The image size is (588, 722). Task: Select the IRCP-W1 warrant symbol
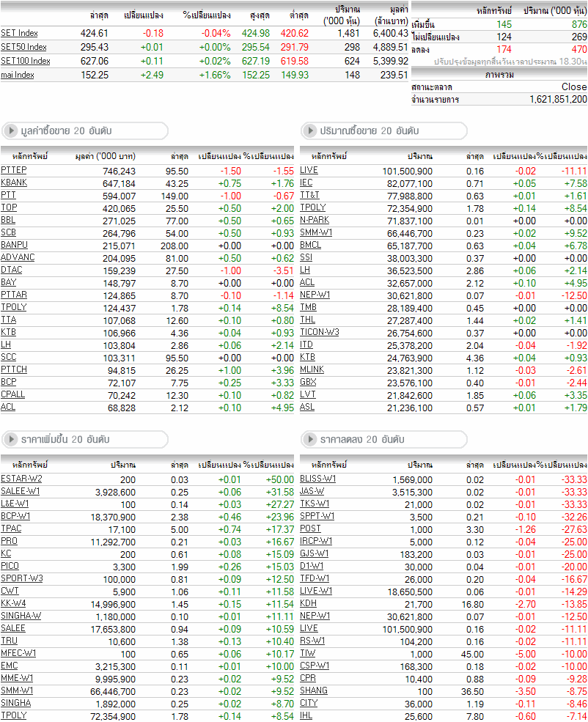click(x=316, y=541)
